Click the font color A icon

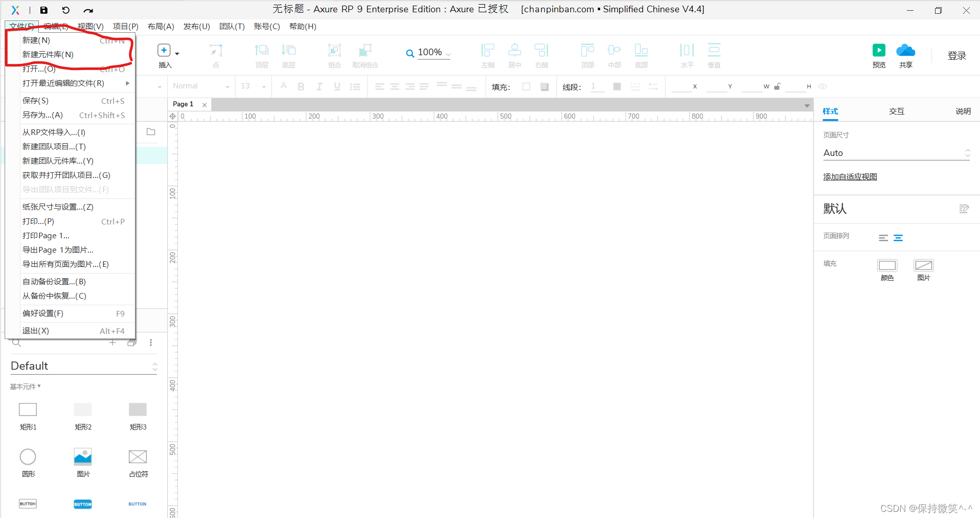coord(284,86)
